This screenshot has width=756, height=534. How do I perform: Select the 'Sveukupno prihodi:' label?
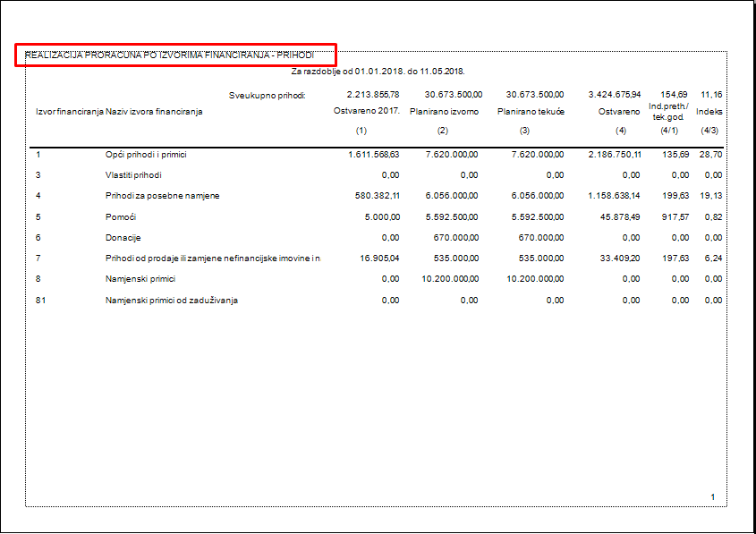268,95
